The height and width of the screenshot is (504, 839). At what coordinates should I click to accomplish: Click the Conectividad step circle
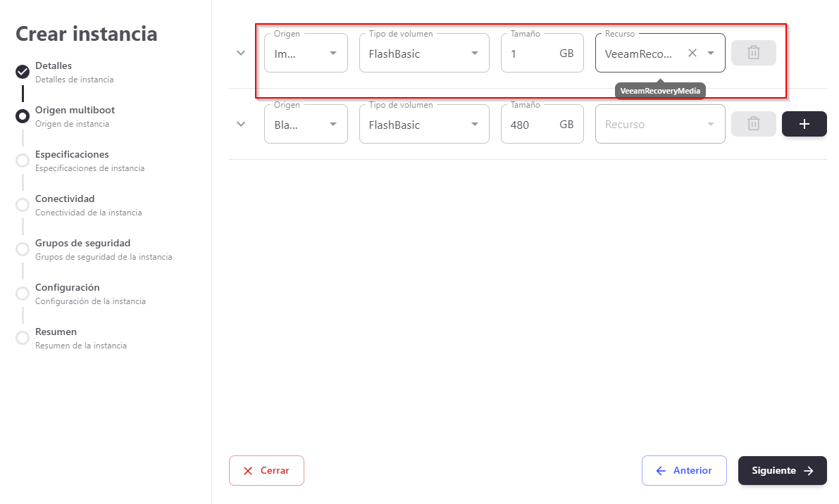pos(23,204)
